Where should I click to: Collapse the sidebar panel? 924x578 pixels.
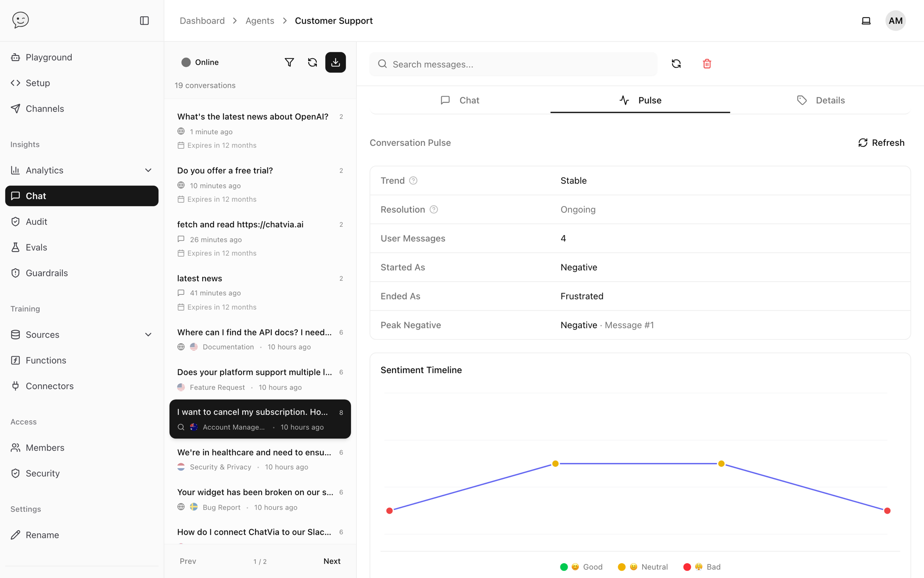(x=144, y=21)
